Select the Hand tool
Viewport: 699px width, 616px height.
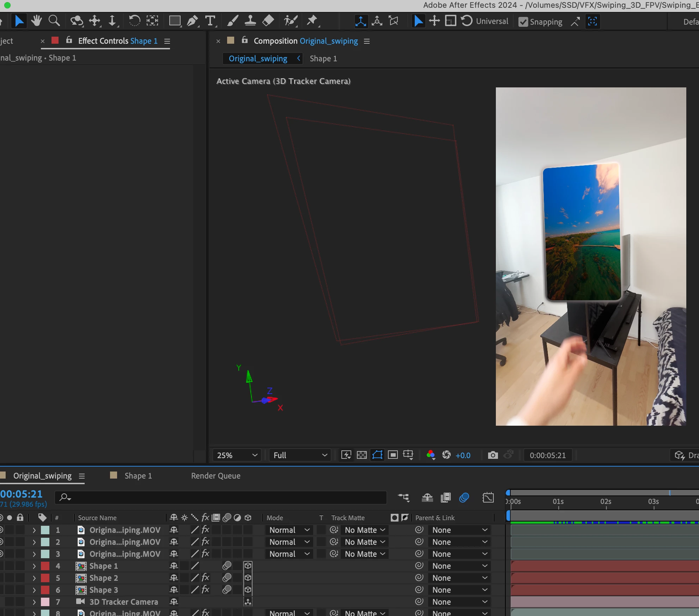[36, 21]
